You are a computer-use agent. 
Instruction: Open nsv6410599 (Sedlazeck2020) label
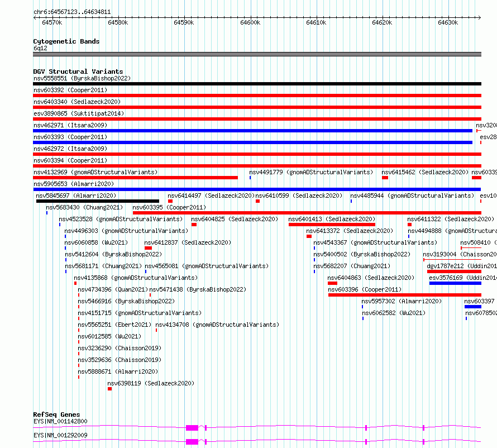299,196
